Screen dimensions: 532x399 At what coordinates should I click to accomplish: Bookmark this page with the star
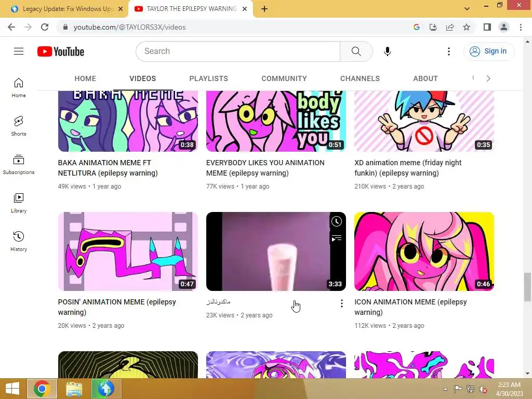[467, 27]
